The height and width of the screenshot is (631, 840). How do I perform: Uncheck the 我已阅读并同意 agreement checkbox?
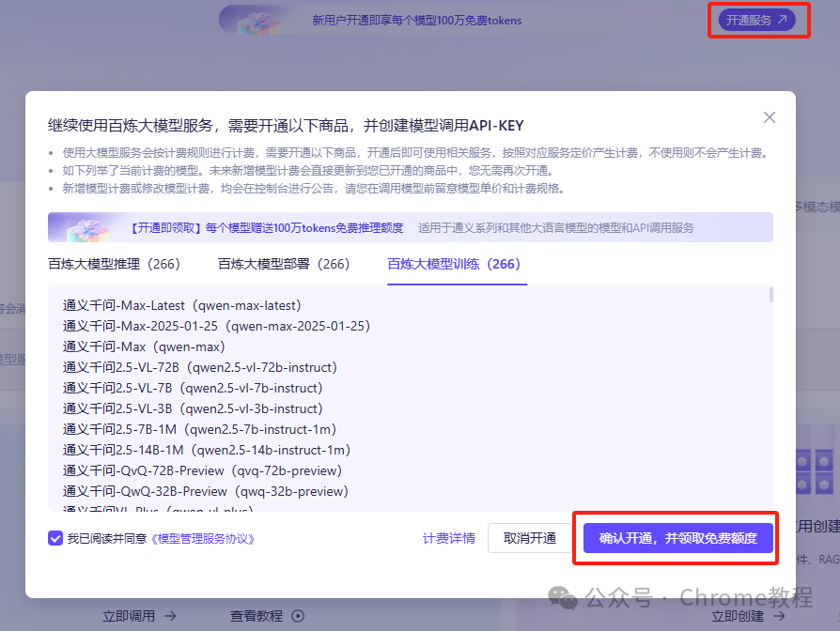pyautogui.click(x=55, y=538)
